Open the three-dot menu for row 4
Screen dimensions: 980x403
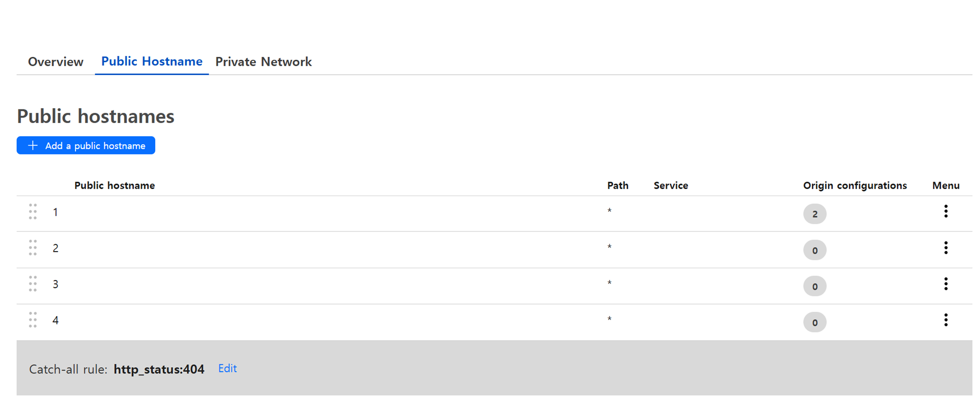click(x=946, y=320)
